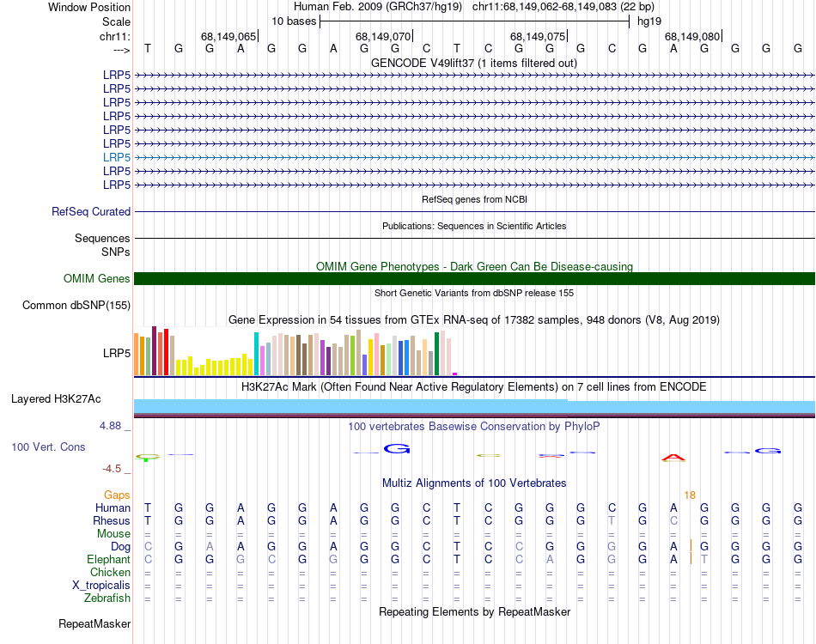Select the orange 18 gap marker

(690, 495)
